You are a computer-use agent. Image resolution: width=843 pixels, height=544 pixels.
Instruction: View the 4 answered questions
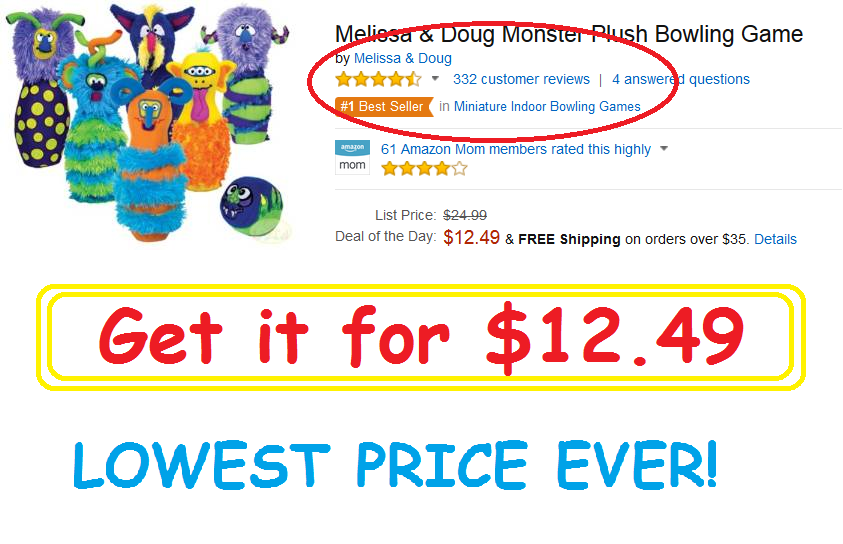[681, 79]
